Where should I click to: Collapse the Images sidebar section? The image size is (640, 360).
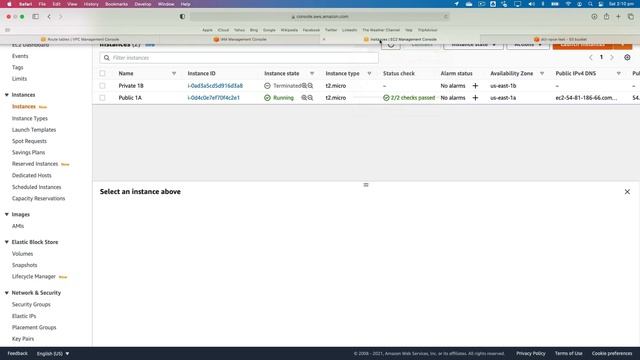point(7,214)
